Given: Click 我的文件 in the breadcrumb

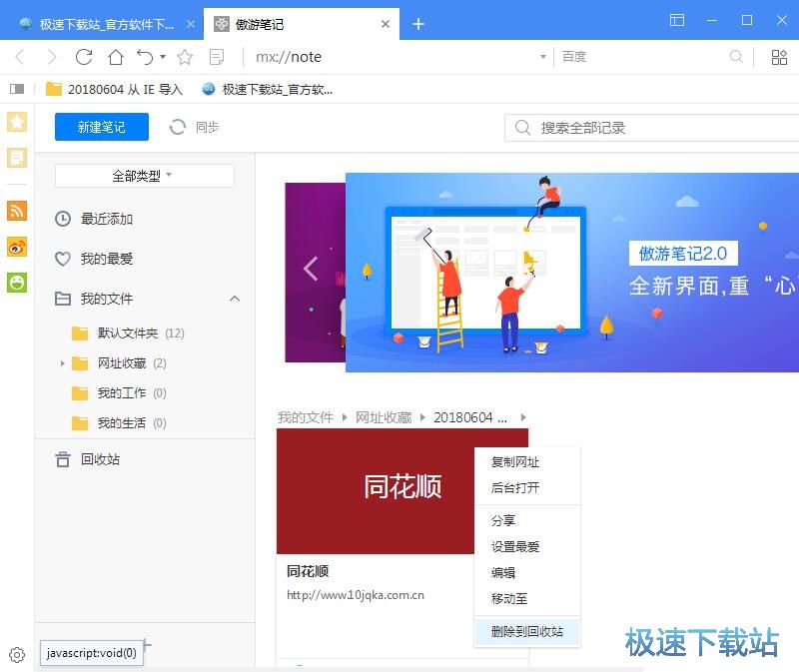Looking at the screenshot, I should pyautogui.click(x=306, y=417).
